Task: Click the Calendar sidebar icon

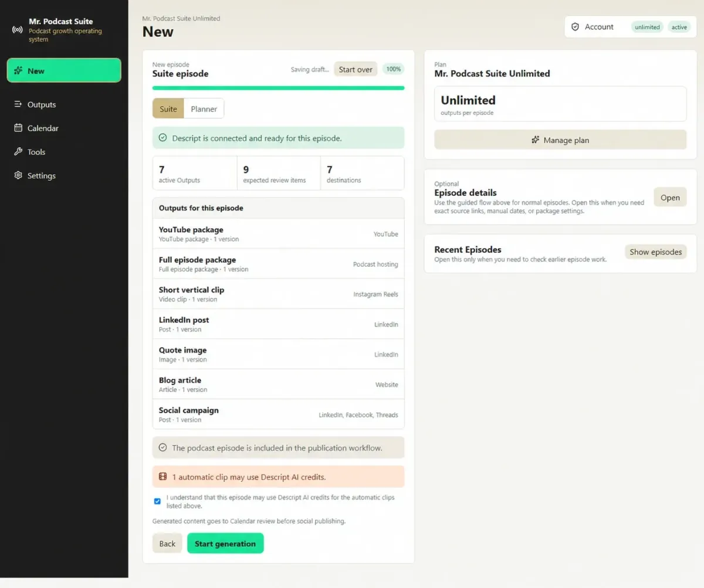Action: click(x=18, y=128)
